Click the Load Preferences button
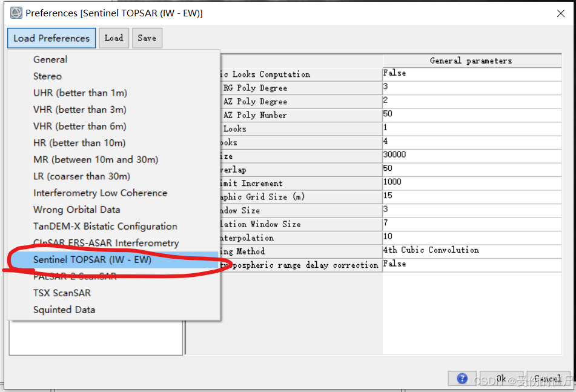Screen dimensions: 576x392 pyautogui.click(x=51, y=38)
